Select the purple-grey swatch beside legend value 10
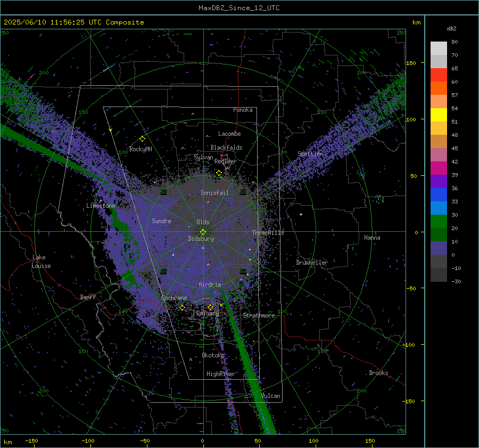479x448 pixels. (439, 248)
